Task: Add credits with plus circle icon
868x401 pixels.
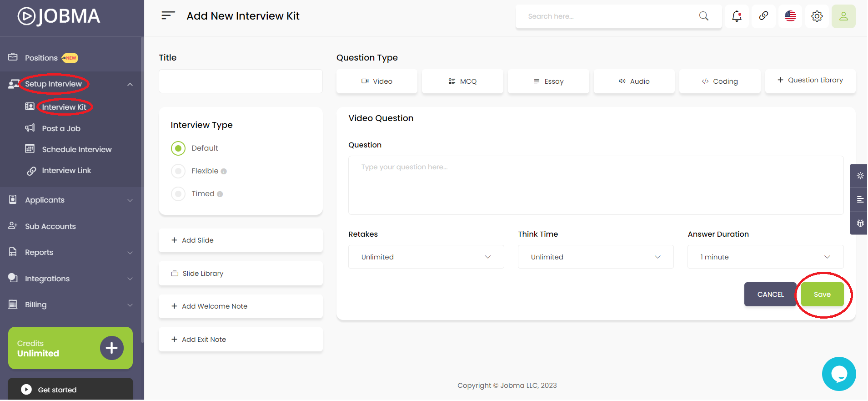Action: [112, 348]
